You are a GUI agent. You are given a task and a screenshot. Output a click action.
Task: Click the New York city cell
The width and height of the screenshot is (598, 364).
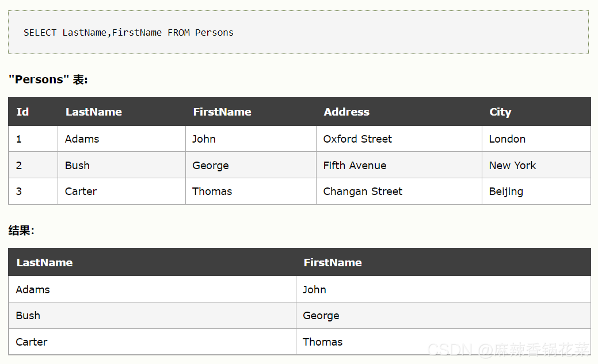(x=536, y=165)
